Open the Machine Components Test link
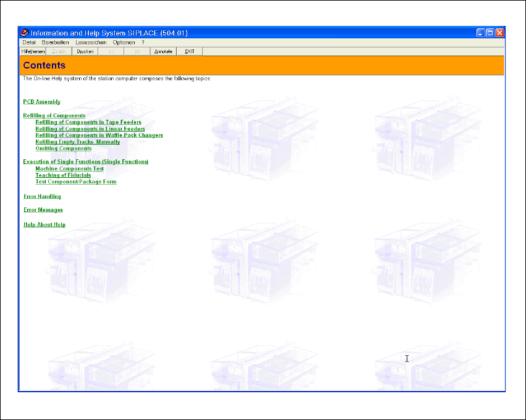526x420 pixels. (x=69, y=169)
